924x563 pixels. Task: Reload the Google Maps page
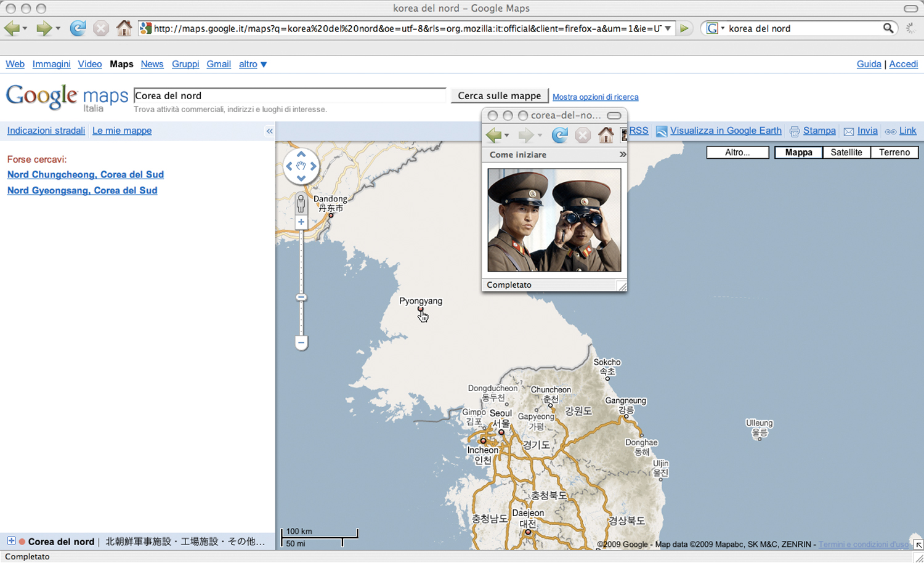click(x=78, y=28)
